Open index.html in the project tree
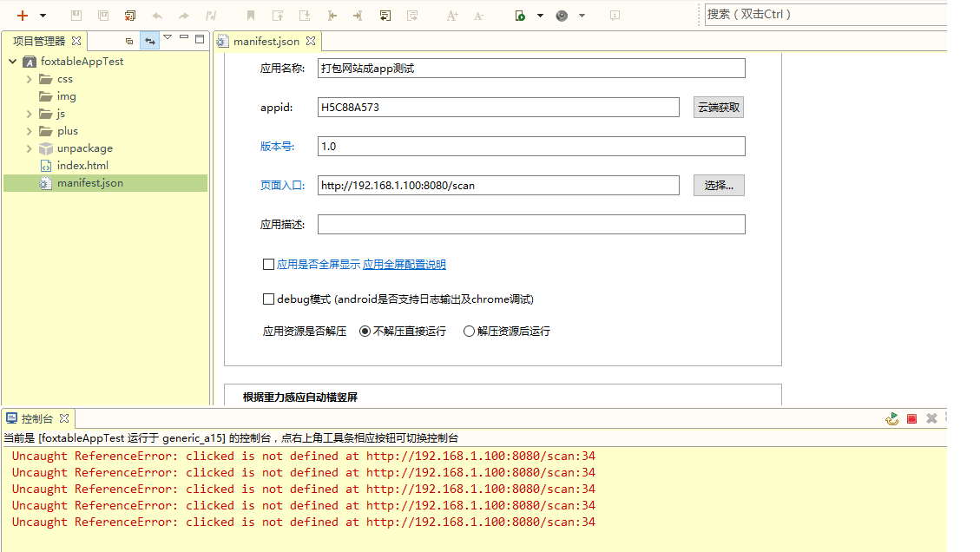 point(82,166)
